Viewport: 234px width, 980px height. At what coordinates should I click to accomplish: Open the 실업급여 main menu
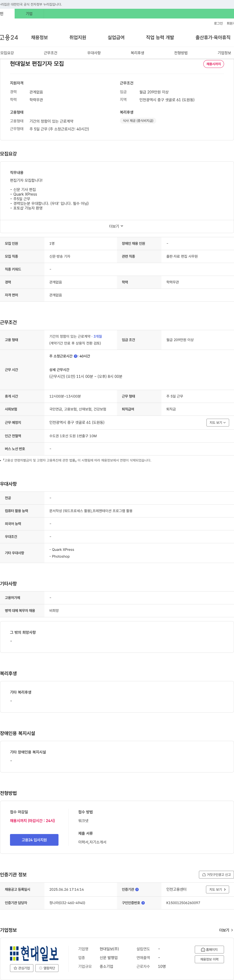(116, 37)
